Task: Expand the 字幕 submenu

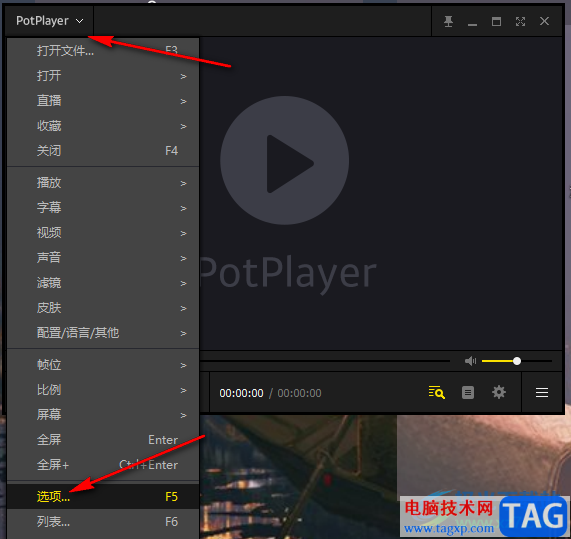Action: coord(103,208)
